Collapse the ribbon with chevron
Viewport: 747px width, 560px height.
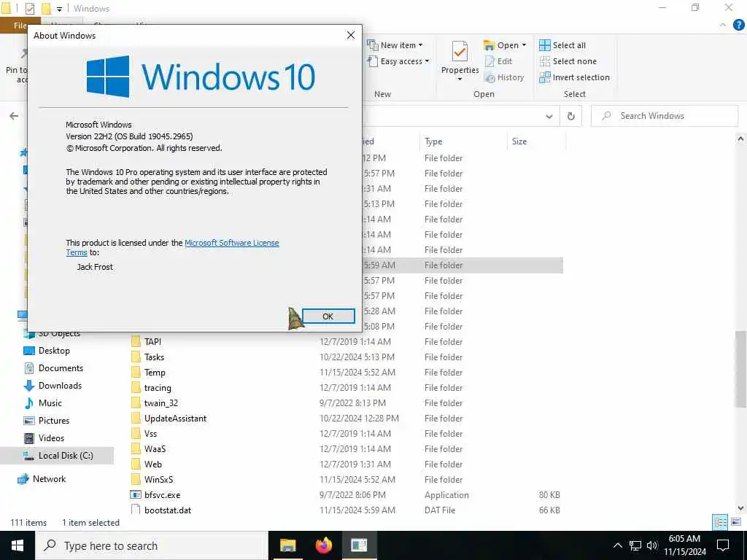coord(723,25)
